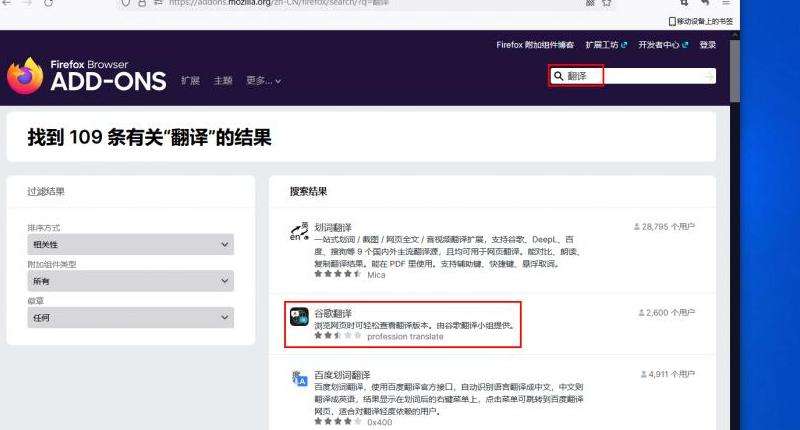Viewport: 800px width, 430px height.
Task: Click the search magnifier icon
Action: [x=558, y=76]
